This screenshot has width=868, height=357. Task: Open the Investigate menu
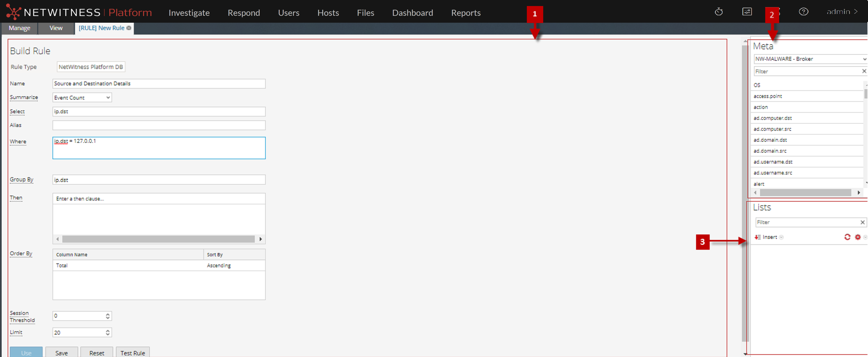pyautogui.click(x=189, y=13)
